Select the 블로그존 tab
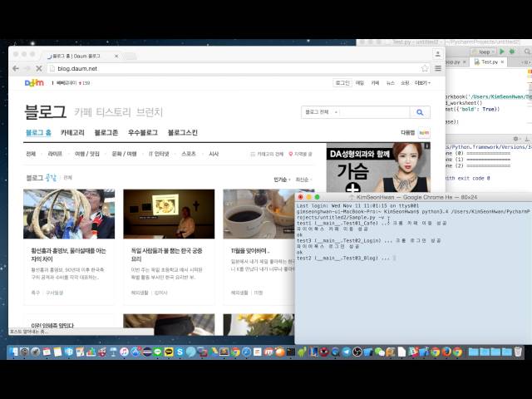This screenshot has width=532, height=399. [106, 133]
